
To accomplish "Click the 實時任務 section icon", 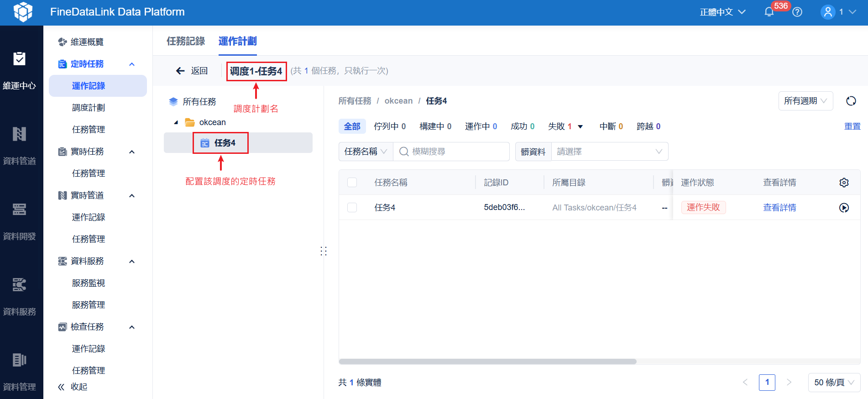I will point(63,152).
